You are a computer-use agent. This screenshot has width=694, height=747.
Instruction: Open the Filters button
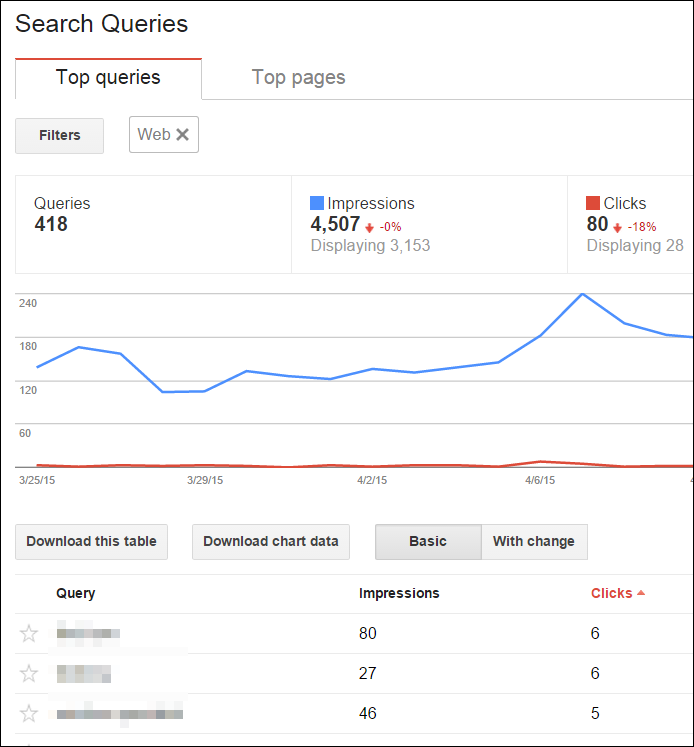[60, 136]
